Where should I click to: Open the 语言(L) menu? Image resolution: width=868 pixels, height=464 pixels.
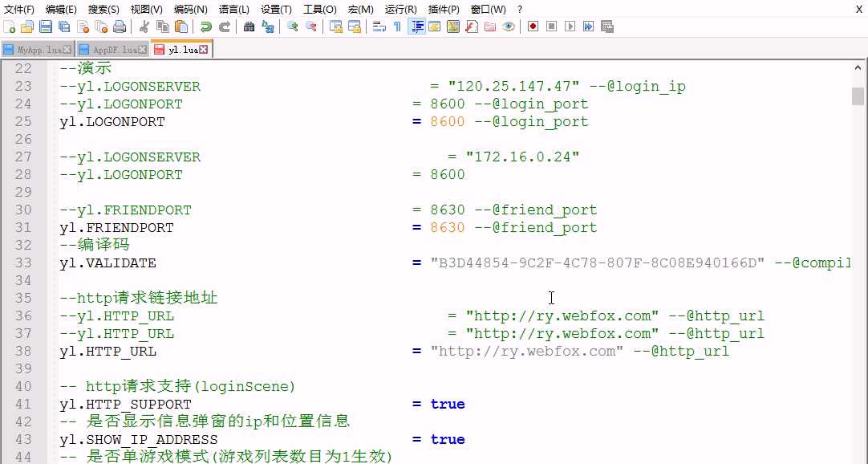[234, 10]
